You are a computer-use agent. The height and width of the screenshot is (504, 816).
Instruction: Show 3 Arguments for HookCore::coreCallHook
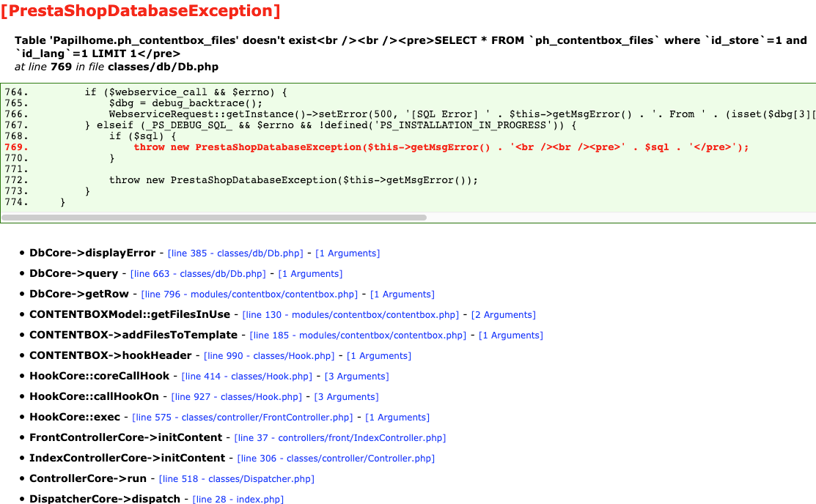coord(356,377)
